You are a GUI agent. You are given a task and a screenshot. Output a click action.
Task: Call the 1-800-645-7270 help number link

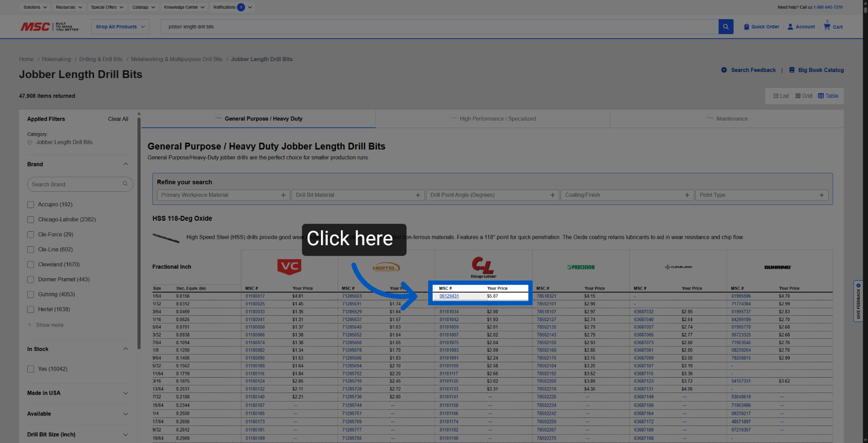[x=828, y=7]
